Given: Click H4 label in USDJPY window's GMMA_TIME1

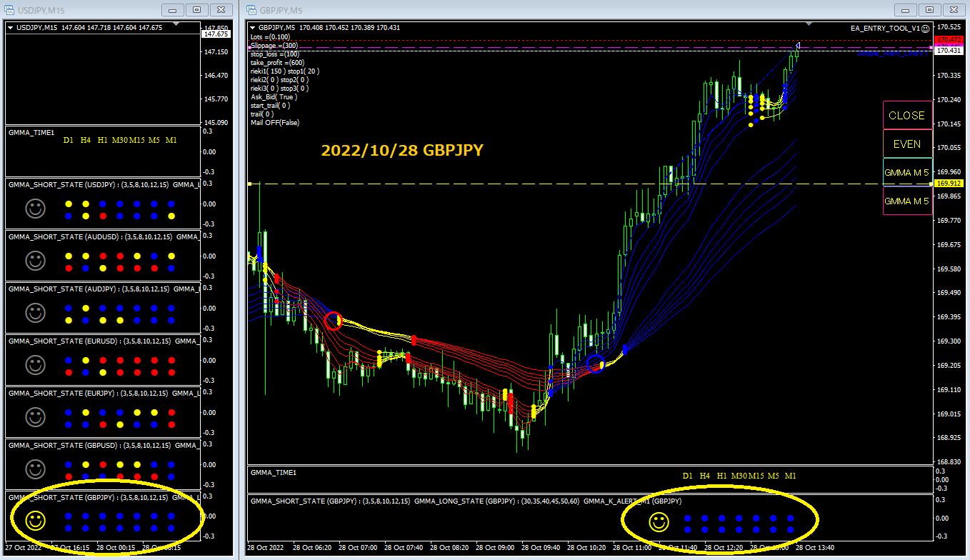Looking at the screenshot, I should (x=86, y=140).
